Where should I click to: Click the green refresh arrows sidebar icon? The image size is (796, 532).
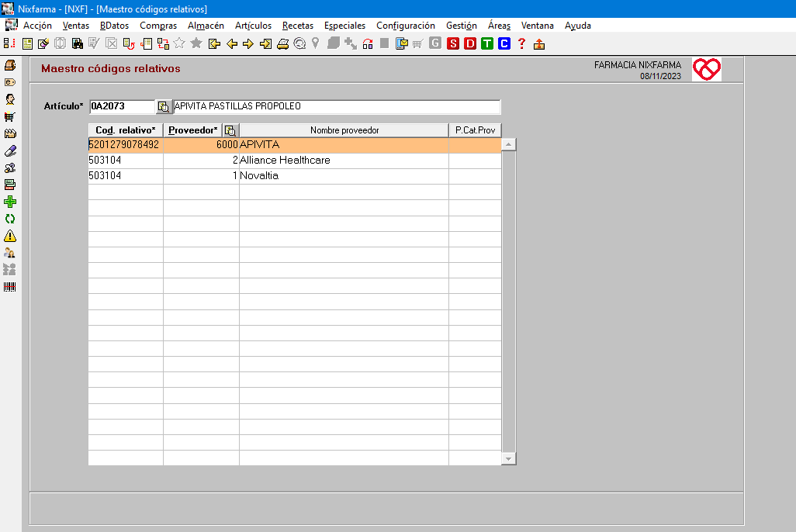9,219
